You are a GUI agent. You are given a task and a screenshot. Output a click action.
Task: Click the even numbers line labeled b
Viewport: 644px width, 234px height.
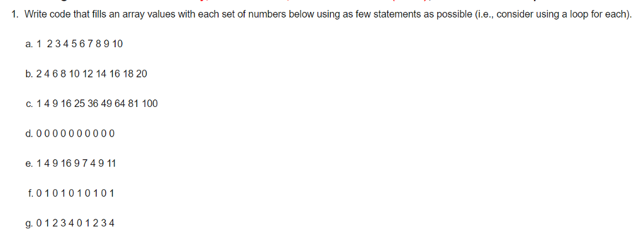[x=86, y=74]
